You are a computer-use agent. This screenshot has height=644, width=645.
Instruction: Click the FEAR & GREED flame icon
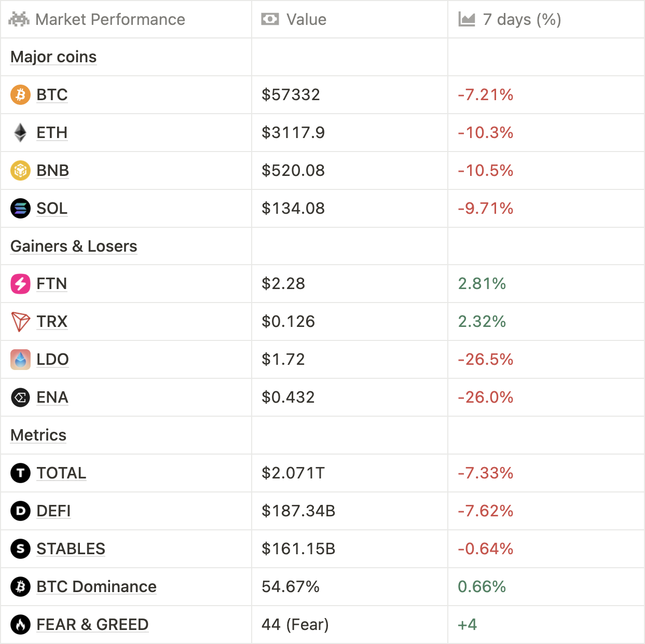[20, 625]
